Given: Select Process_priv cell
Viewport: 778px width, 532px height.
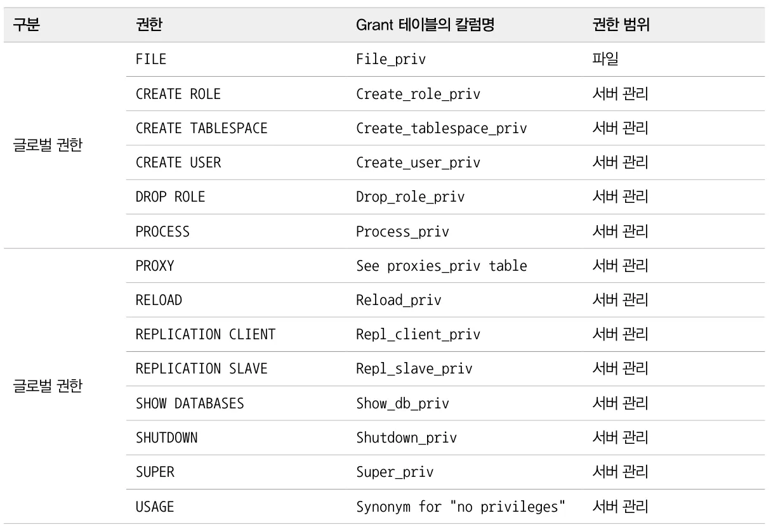Looking at the screenshot, I should click(x=402, y=232).
